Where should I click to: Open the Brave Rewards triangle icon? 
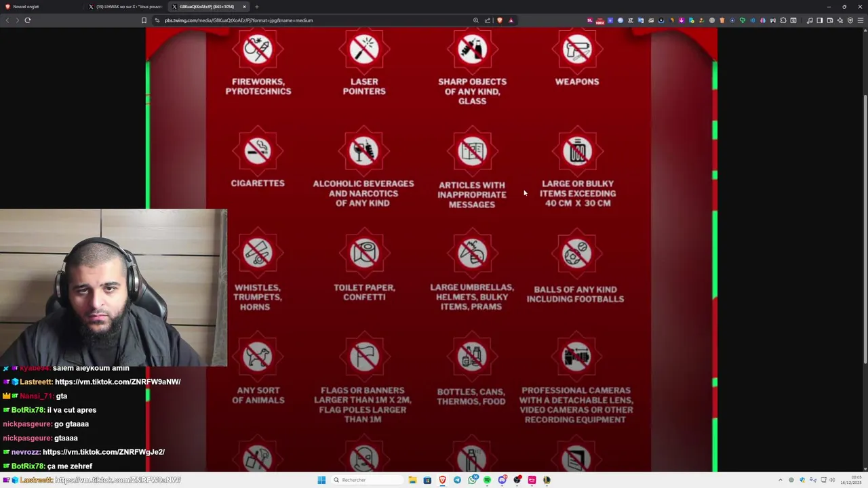pyautogui.click(x=511, y=20)
